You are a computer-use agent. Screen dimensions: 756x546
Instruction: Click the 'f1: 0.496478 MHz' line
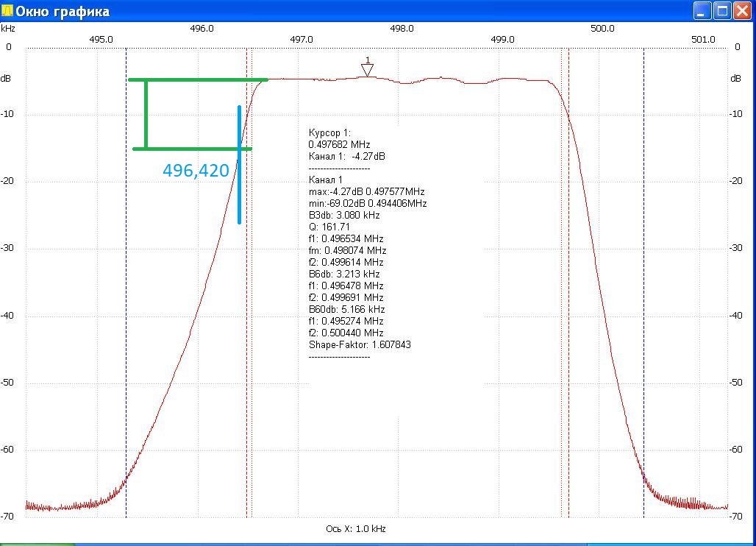346,286
